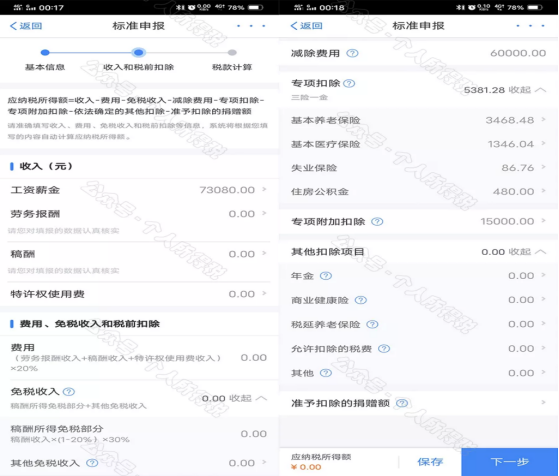
Task: Tap the 保存 button
Action: pos(430,462)
